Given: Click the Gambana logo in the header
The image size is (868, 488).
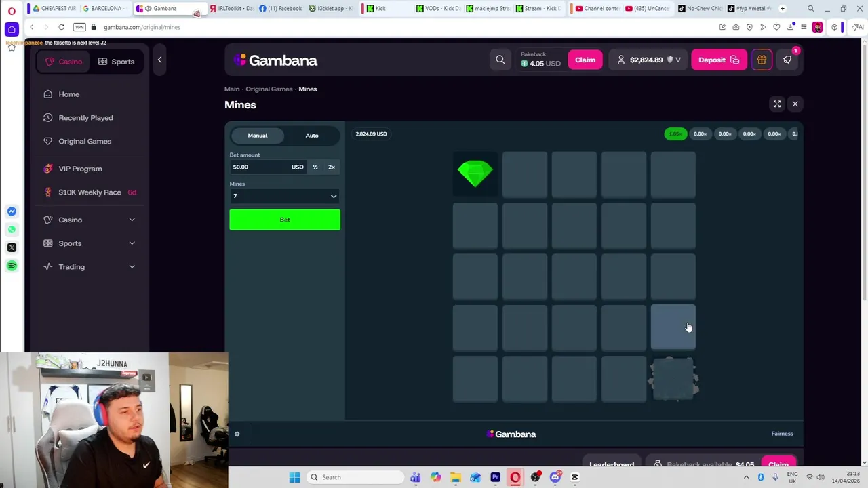Looking at the screenshot, I should [275, 60].
